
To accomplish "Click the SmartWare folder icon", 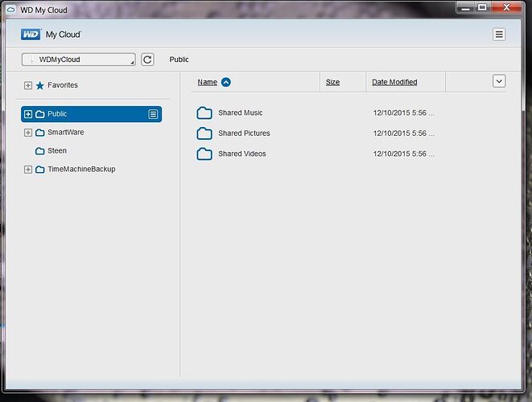I will (40, 133).
